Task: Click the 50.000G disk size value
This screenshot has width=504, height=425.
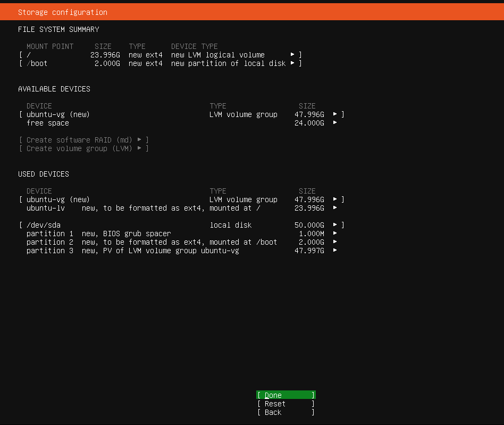Action: (x=309, y=225)
